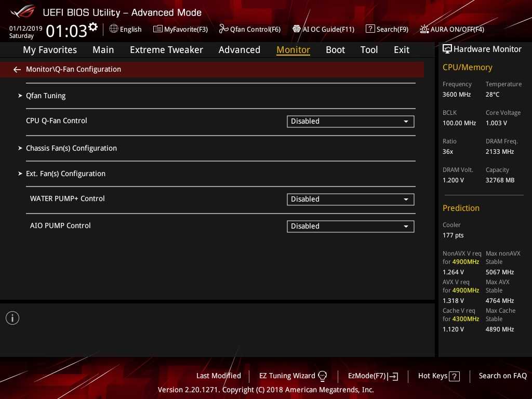Open Qfan Control(F6) fan icon

(224, 29)
